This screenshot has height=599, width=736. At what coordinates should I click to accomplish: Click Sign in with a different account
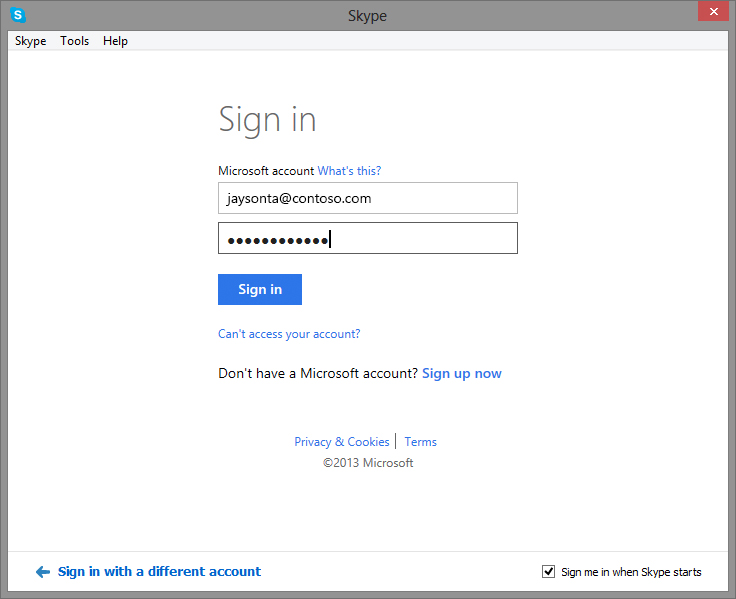[159, 572]
